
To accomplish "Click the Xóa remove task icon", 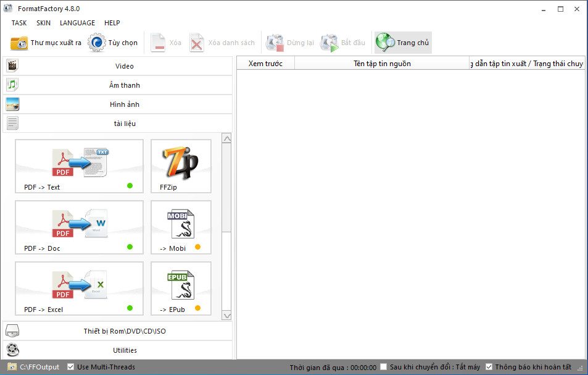I will 158,43.
